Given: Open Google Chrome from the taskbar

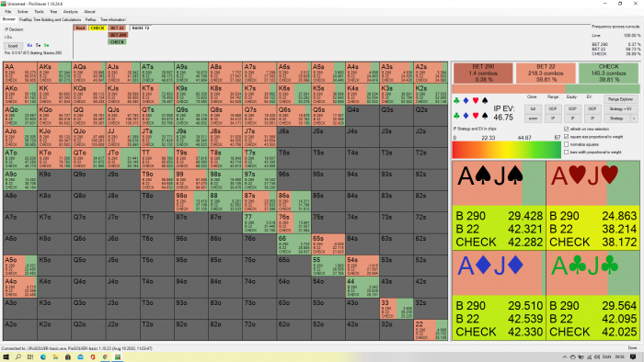Looking at the screenshot, I should coord(105,357).
